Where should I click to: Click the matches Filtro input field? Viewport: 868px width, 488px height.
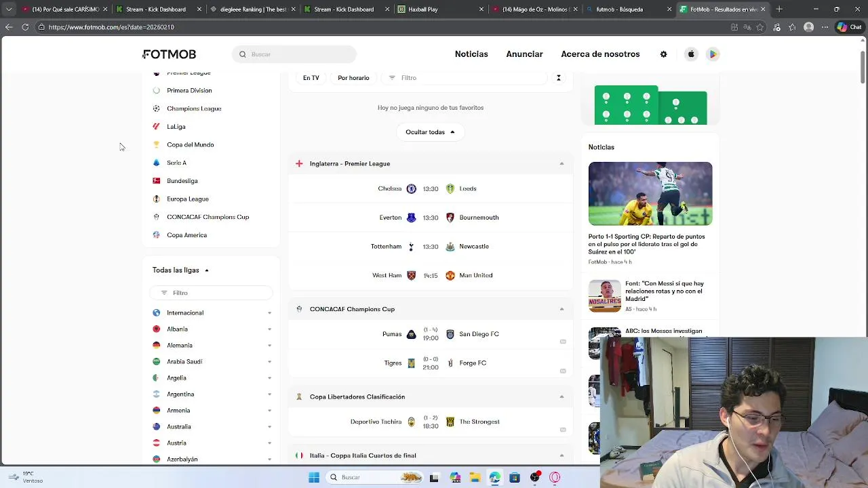pyautogui.click(x=464, y=78)
